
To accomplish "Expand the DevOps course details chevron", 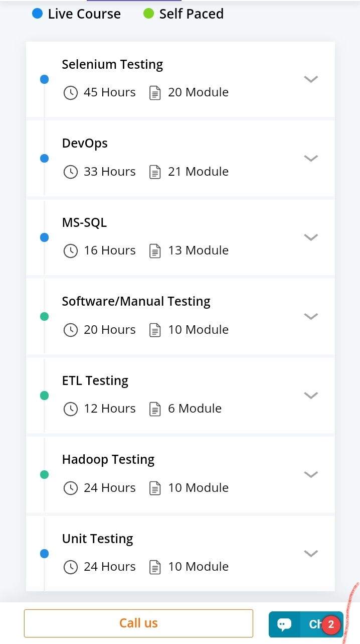I will (x=311, y=158).
